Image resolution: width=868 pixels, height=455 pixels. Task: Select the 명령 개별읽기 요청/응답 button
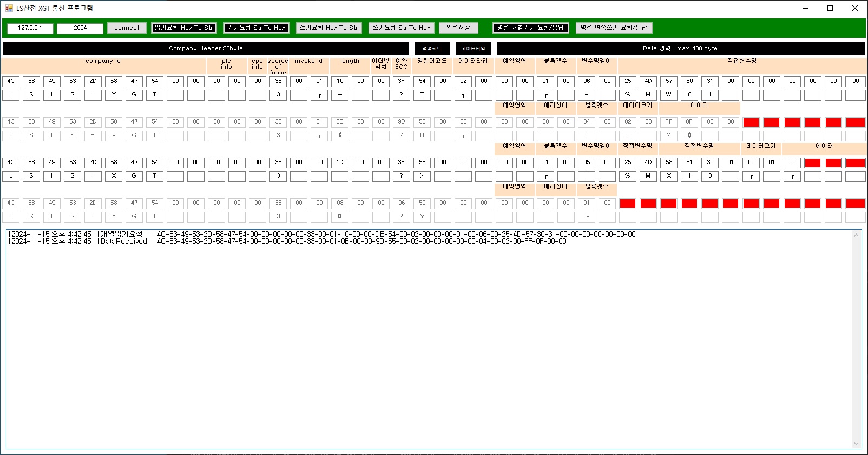pyautogui.click(x=530, y=28)
